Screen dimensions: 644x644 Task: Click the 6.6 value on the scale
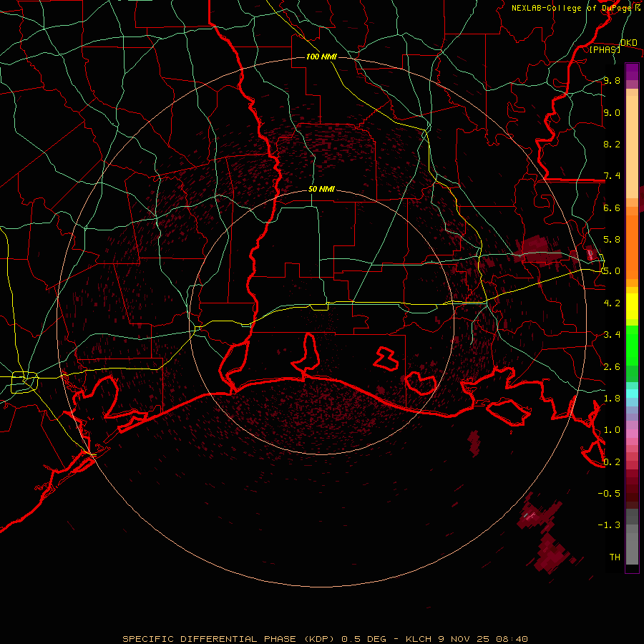pyautogui.click(x=612, y=208)
